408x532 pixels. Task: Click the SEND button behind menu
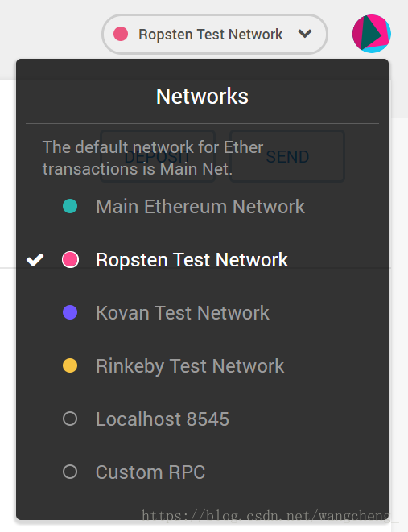[287, 156]
